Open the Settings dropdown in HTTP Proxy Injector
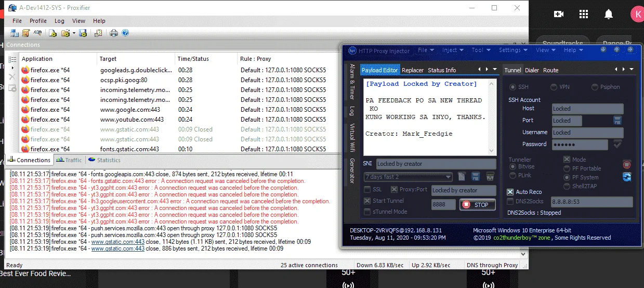This screenshot has height=288, width=644. pos(514,50)
